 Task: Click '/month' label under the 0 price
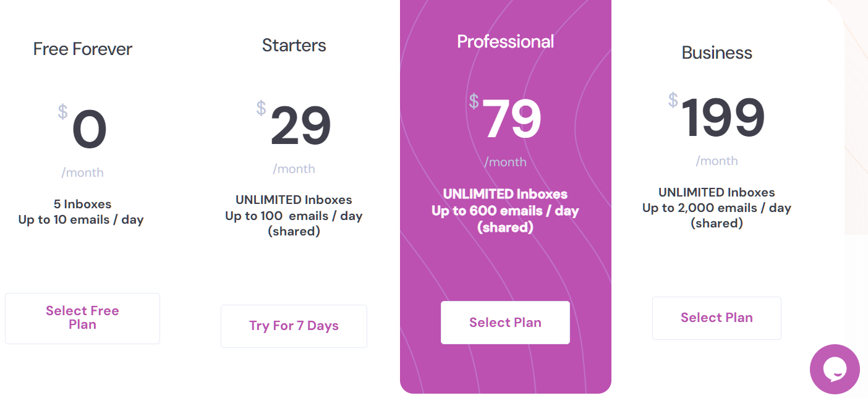click(x=82, y=173)
